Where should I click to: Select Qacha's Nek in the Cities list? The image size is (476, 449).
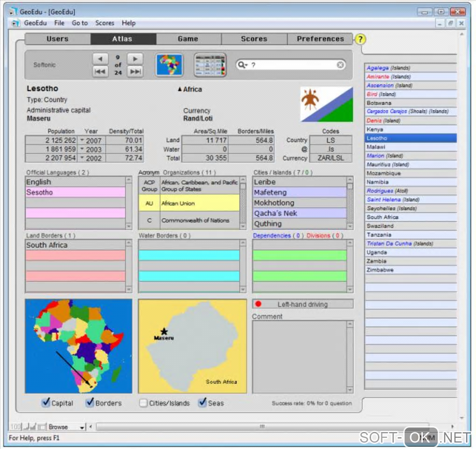click(x=300, y=213)
